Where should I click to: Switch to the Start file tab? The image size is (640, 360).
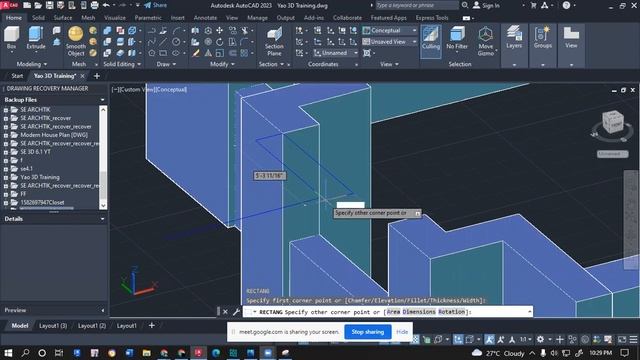tap(17, 76)
